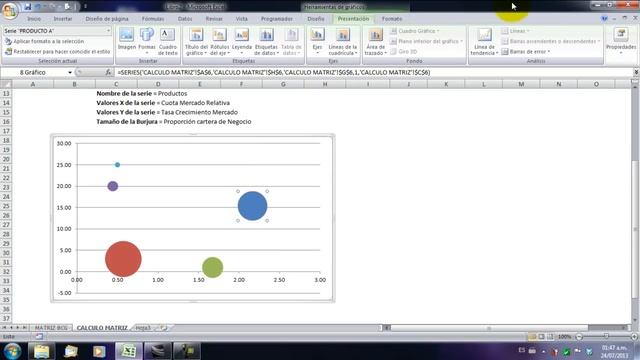Open the Ejes axes options
Screen dimensions: 640x360
pos(318,41)
